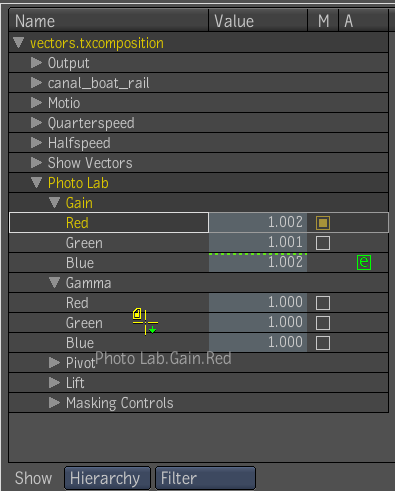Expand the Pivot group triangle

pyautogui.click(x=54, y=363)
